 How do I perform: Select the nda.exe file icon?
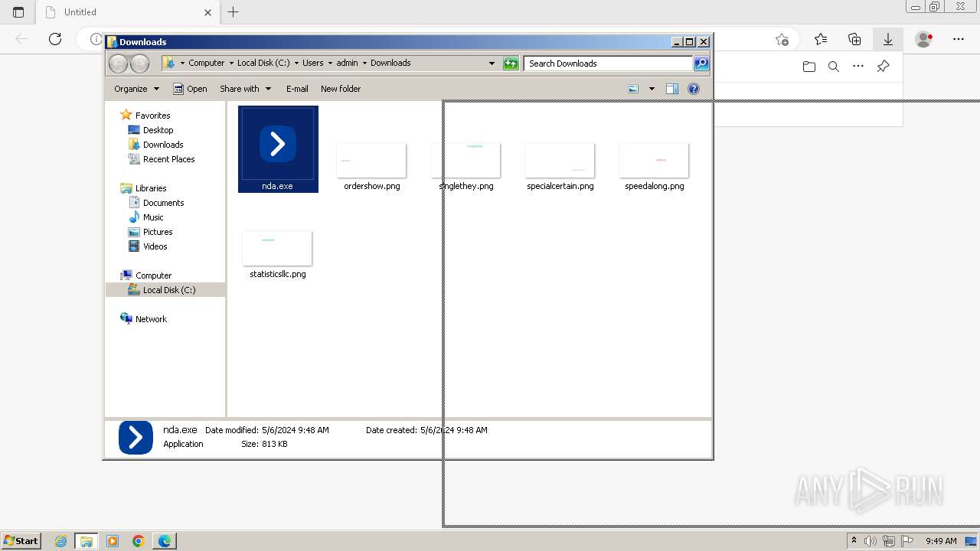(278, 144)
